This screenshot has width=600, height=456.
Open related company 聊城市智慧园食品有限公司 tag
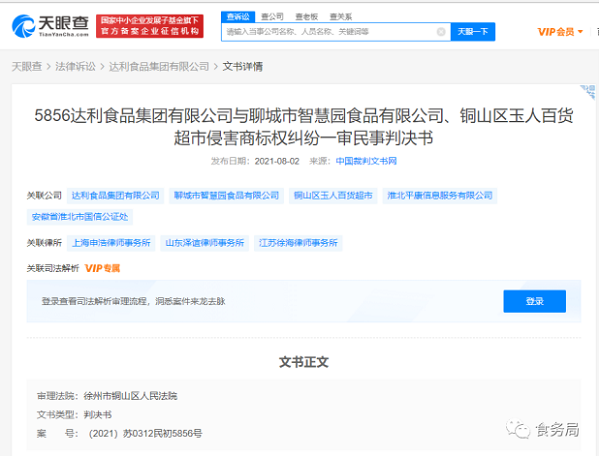227,196
